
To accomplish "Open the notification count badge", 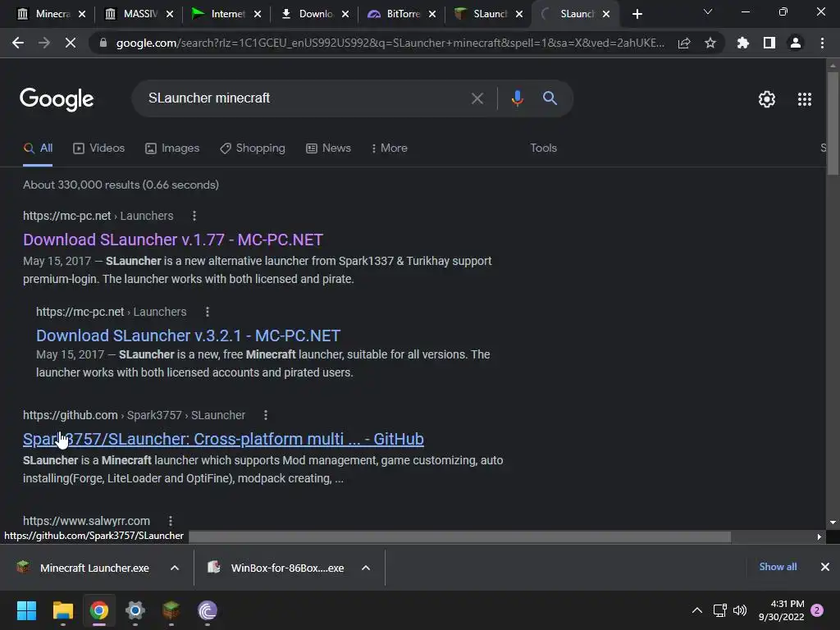I will click(817, 610).
